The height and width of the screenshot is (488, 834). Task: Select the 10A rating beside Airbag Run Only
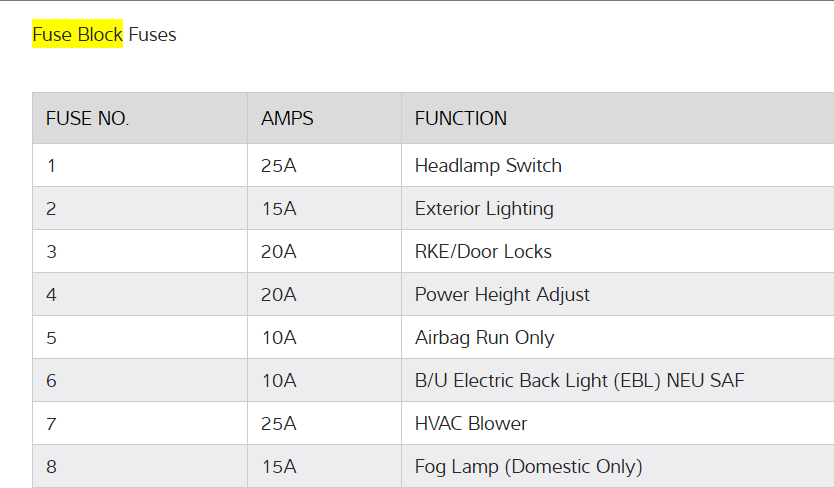[279, 338]
